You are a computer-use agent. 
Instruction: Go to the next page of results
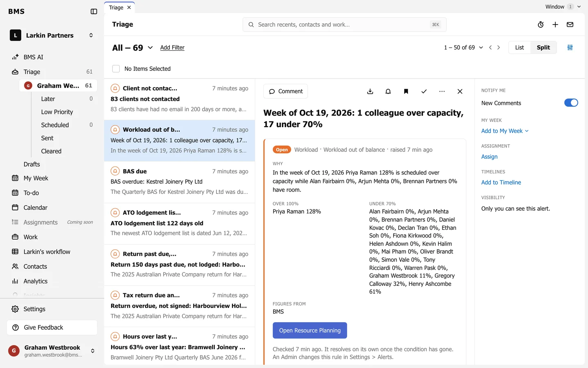499,47
